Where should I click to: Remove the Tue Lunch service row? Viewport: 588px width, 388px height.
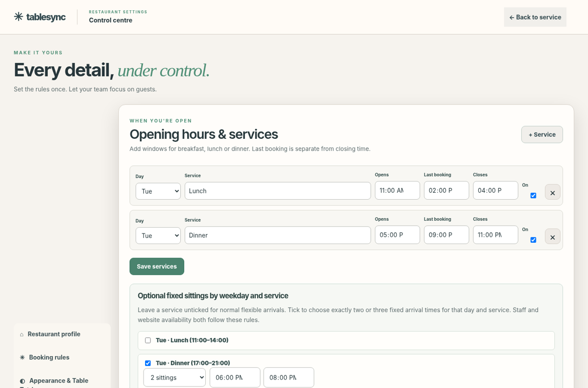click(552, 192)
